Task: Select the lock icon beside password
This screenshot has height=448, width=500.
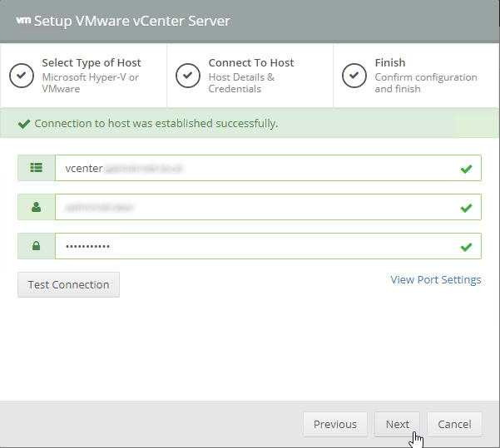Action: point(37,246)
